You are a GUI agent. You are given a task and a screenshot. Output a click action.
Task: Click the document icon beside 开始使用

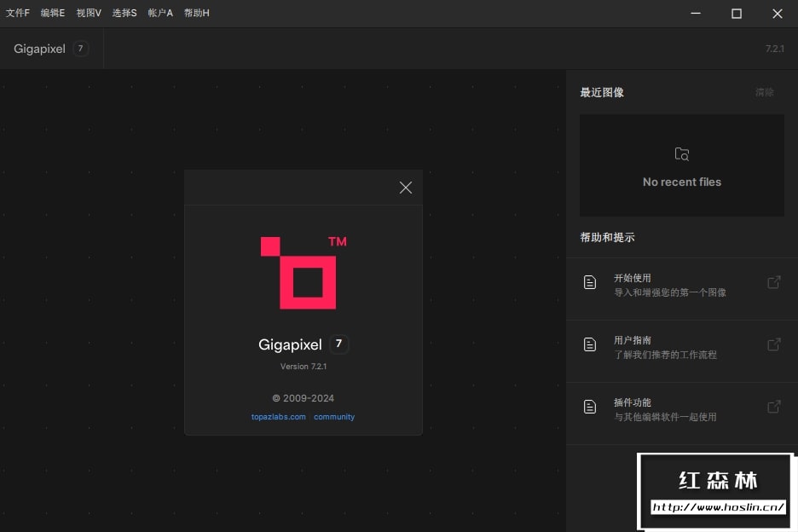coord(590,282)
